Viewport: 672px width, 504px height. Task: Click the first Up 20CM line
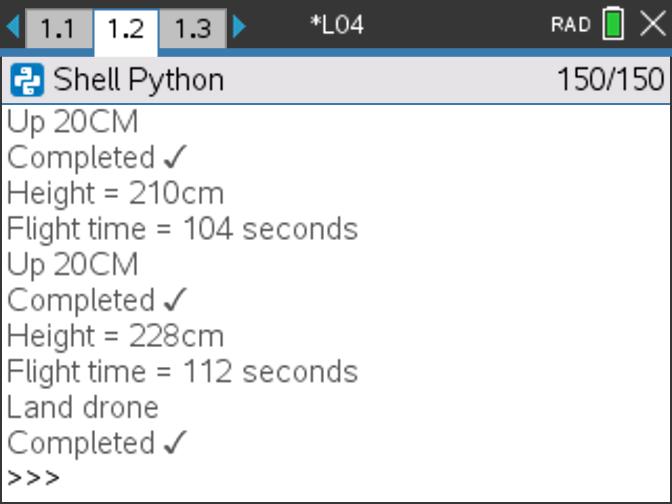coord(72,123)
